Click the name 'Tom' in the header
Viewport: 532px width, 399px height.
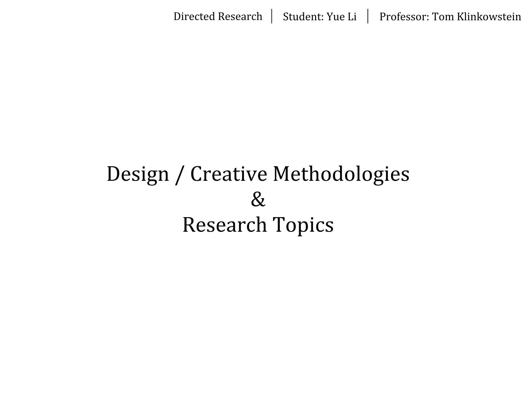tap(443, 17)
